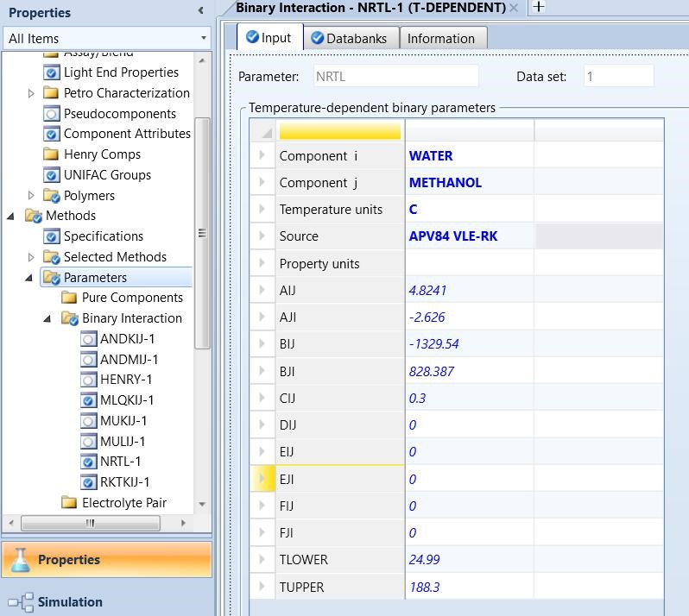Add a new tab with plus button
Screen dimensions: 689x616
538,7
